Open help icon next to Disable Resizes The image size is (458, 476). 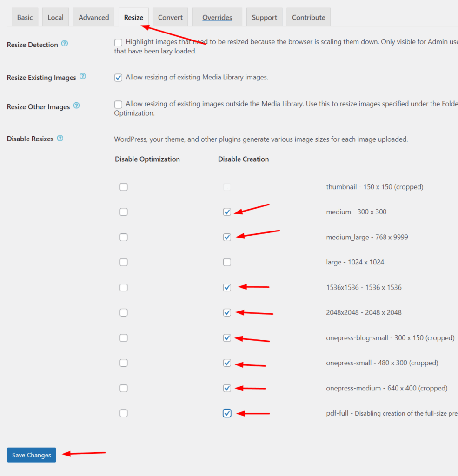60,139
